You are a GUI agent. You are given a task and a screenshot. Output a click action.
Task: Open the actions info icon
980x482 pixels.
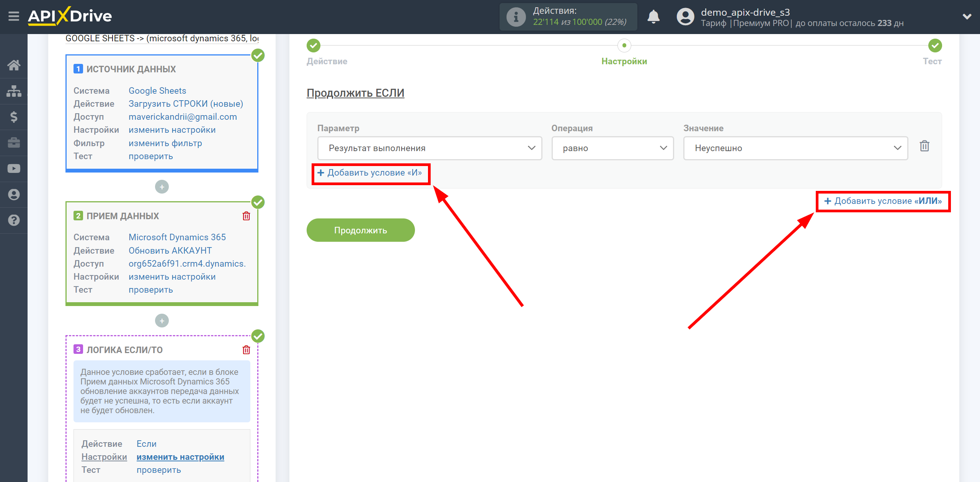click(516, 17)
